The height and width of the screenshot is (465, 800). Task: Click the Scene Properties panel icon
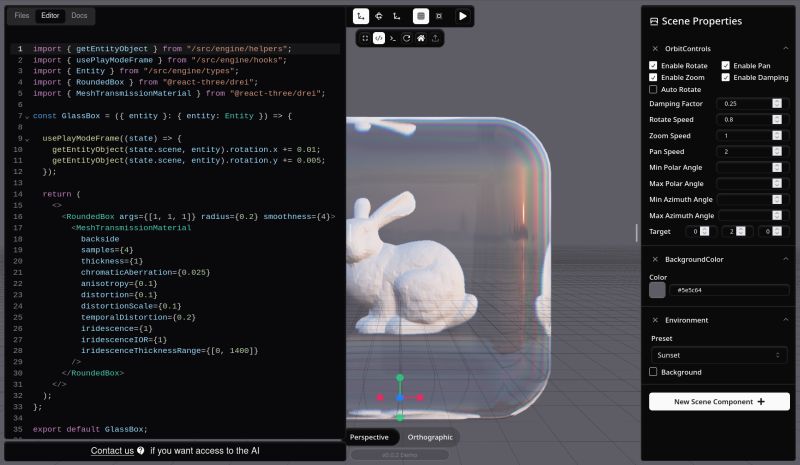point(654,21)
